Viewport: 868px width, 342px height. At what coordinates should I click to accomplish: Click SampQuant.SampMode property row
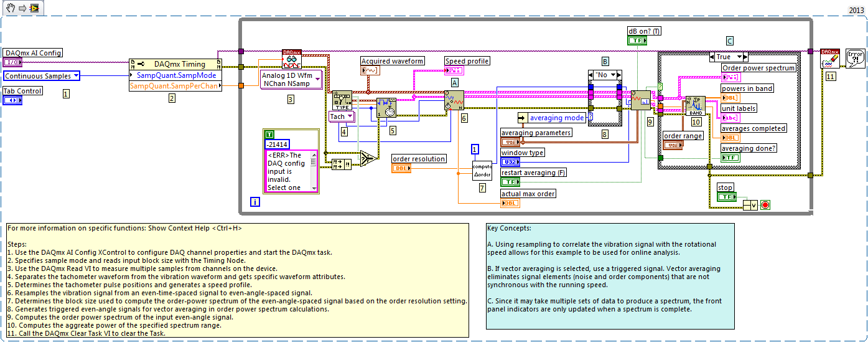tap(175, 75)
